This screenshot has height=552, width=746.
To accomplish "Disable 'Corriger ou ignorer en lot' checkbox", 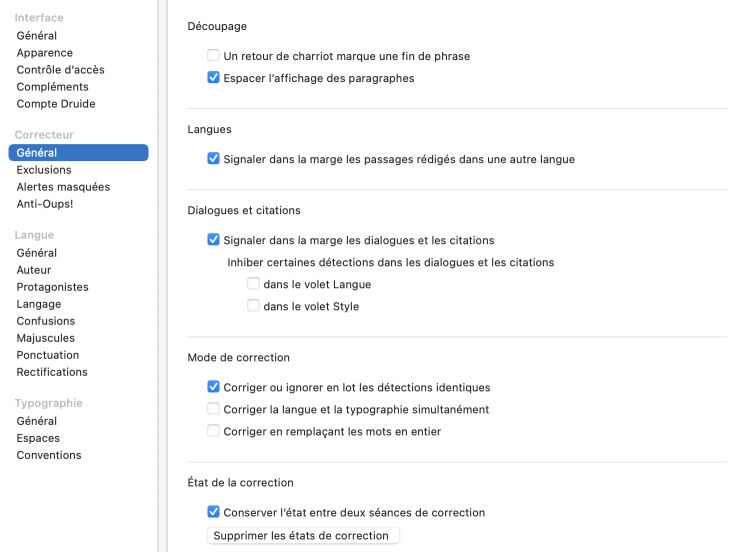I will tap(213, 387).
